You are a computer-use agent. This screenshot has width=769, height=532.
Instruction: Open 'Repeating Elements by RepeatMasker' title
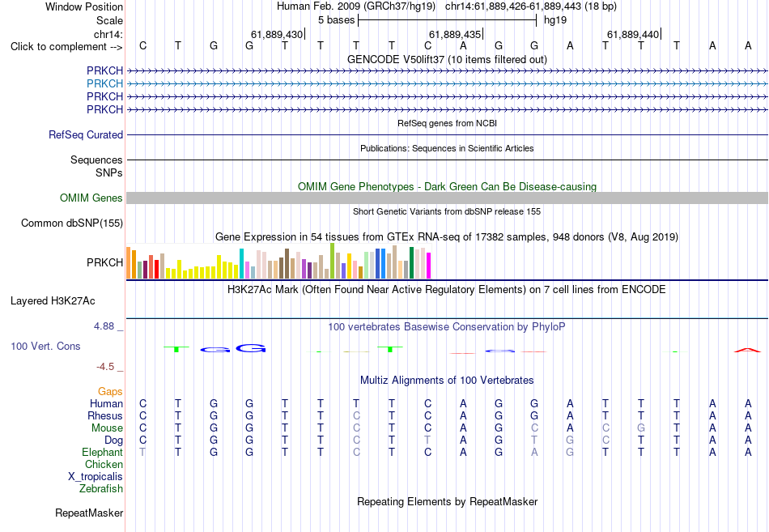coord(447,501)
